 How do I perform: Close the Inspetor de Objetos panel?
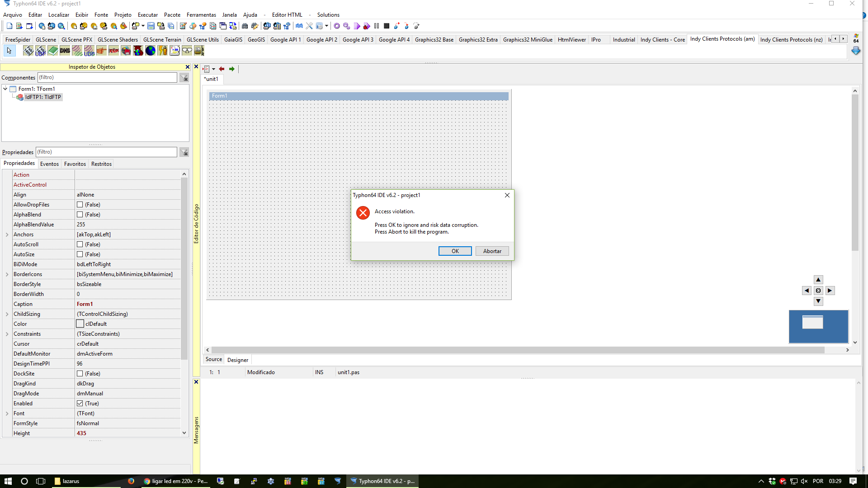[188, 67]
